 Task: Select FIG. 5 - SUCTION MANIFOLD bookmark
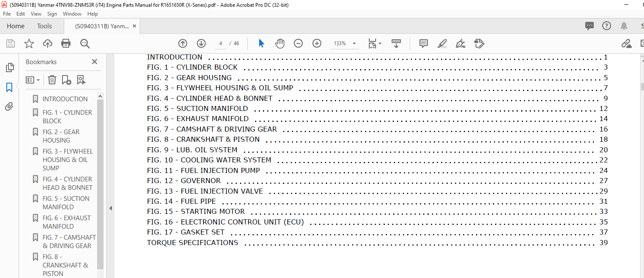66,203
